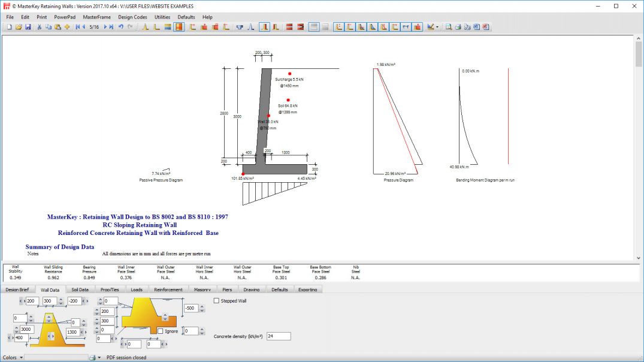Switch to the Masonry tab
Viewport: 644px width, 362px height.
(x=202, y=289)
